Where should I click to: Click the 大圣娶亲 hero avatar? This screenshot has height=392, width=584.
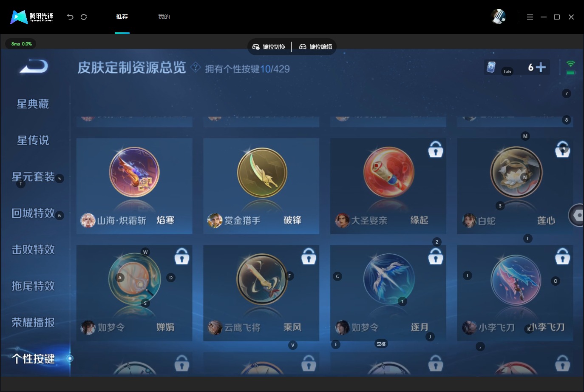[342, 220]
